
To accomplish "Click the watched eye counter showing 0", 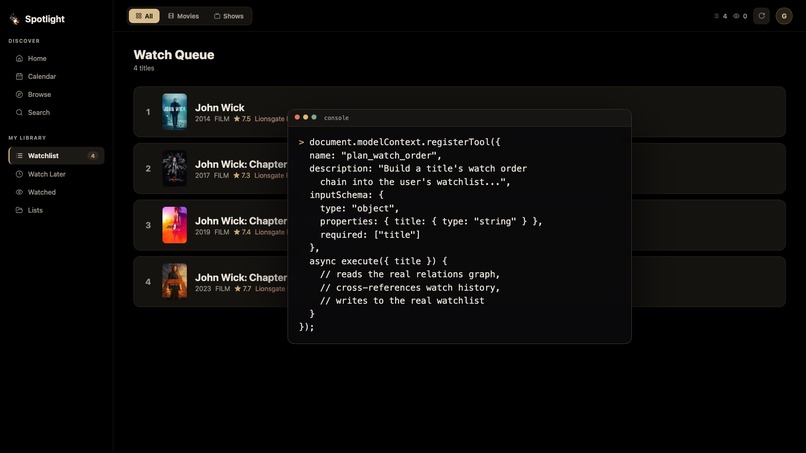I will (x=740, y=16).
